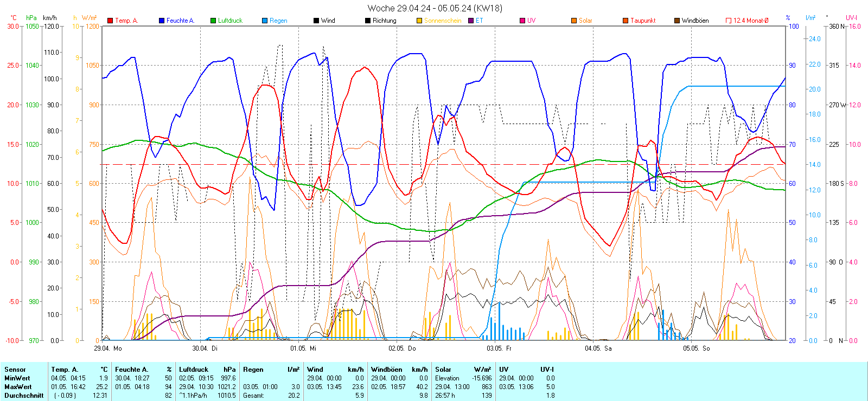Click the yellow Sonnenschein legend square

coord(419,21)
